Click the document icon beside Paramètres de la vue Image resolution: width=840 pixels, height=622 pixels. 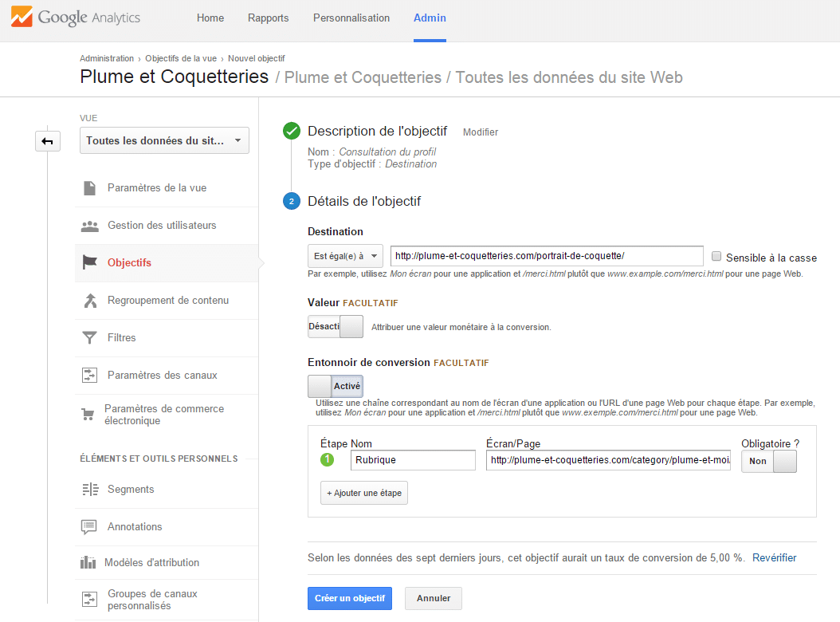click(x=89, y=187)
